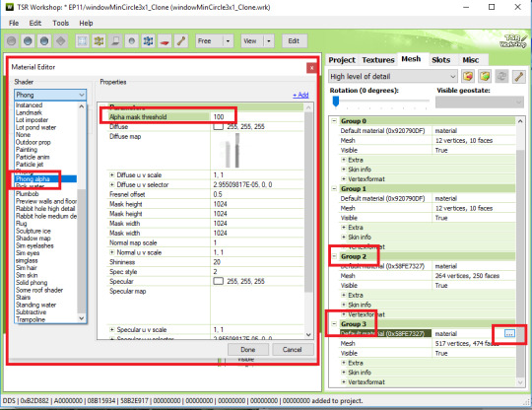Screen dimensions: 532x410
Task: Open the Free camera mode dropdown arrow
Action: tap(228, 41)
